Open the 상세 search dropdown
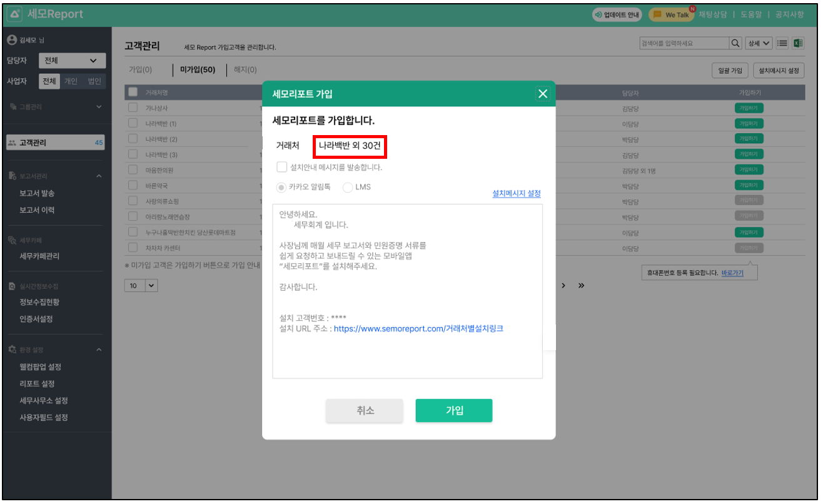 (759, 43)
